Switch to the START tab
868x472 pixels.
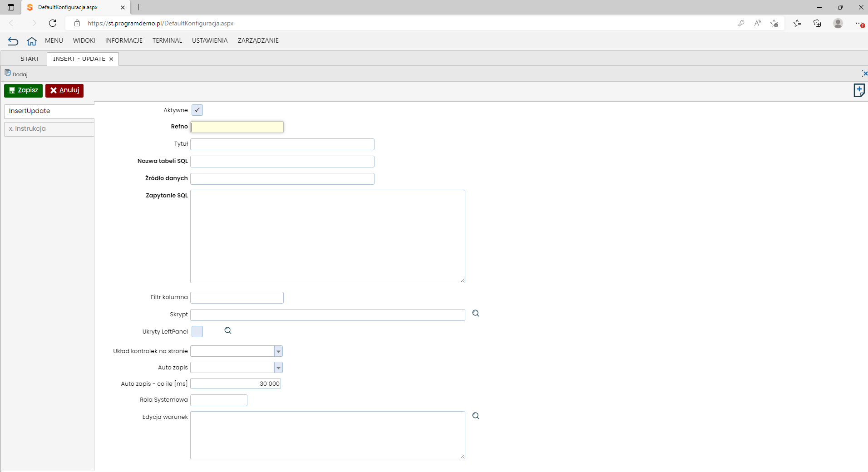(x=30, y=59)
